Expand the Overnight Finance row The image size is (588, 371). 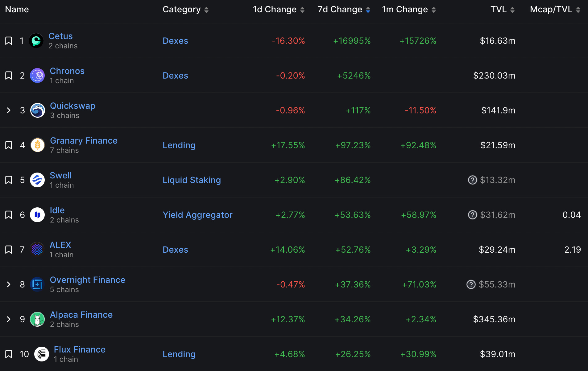click(x=9, y=284)
